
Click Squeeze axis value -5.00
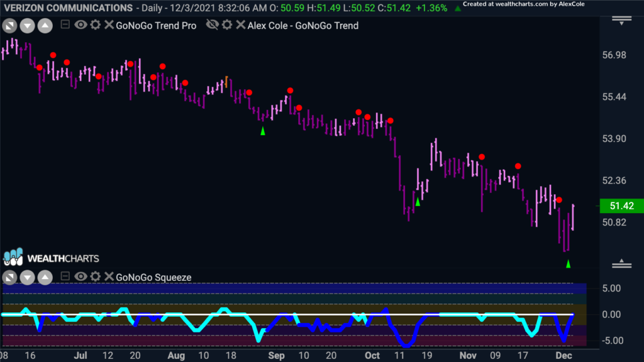[611, 341]
